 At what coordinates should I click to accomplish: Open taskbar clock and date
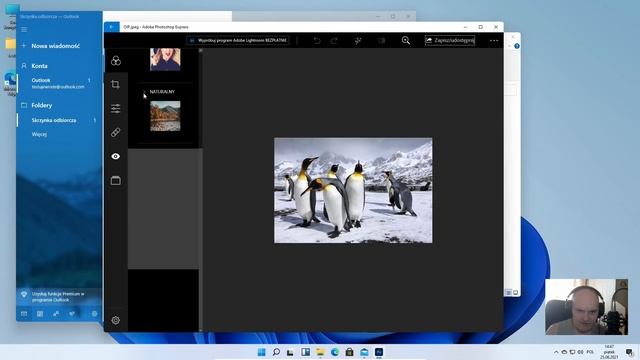tap(609, 352)
